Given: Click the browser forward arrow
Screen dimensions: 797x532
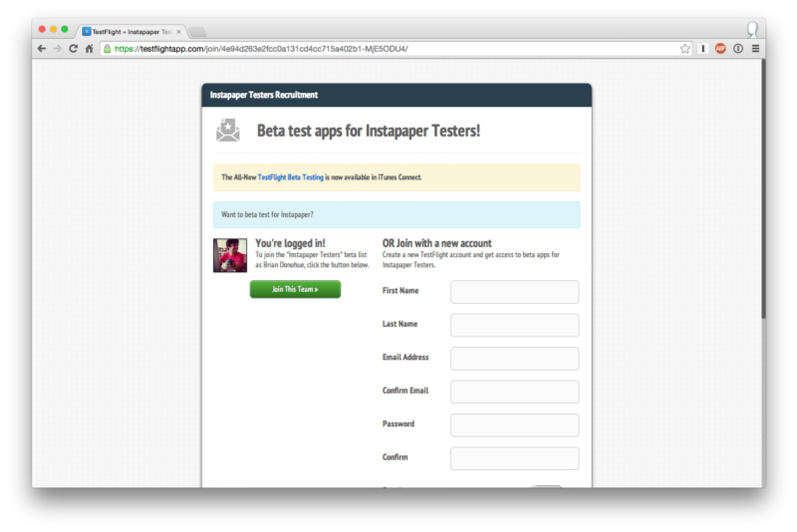Looking at the screenshot, I should coord(58,49).
